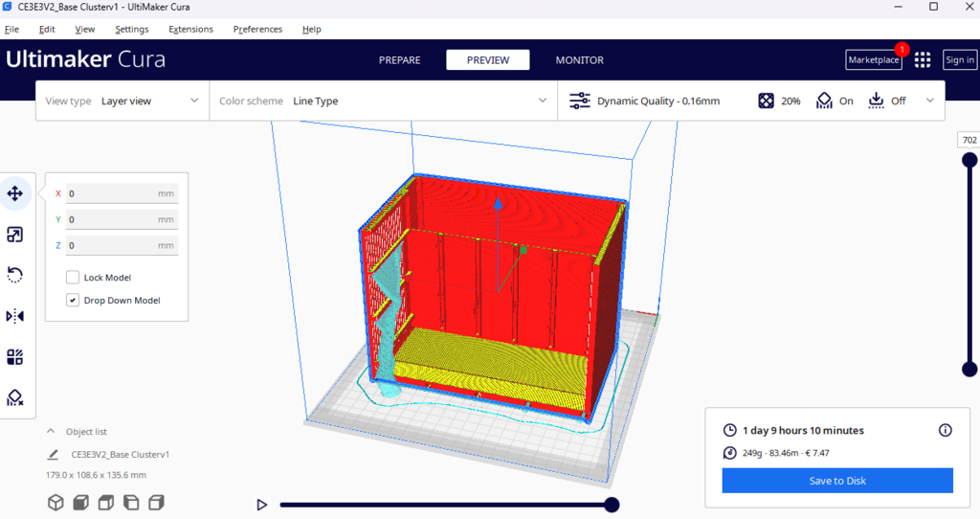Open the Help menu
This screenshot has height=519, width=980.
click(x=311, y=30)
